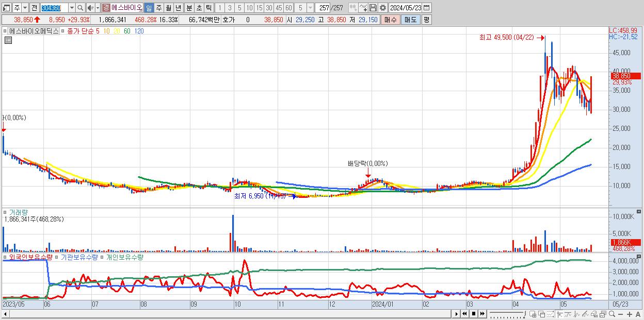Select the 60 interval button
644x320 pixels.
(x=288, y=8)
